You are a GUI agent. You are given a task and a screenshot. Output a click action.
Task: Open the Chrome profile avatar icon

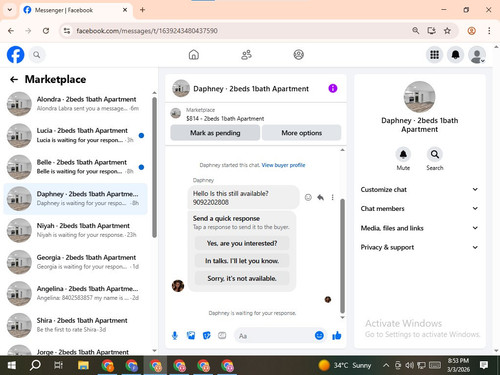(x=471, y=31)
